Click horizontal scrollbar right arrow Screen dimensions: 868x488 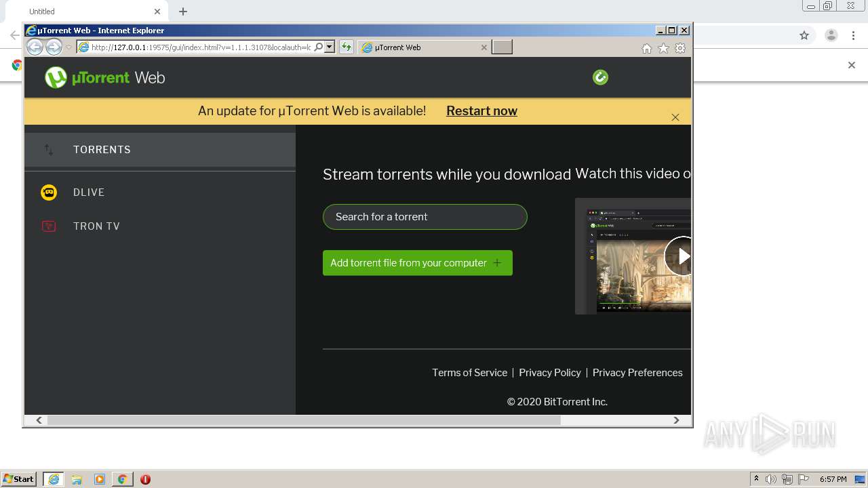(676, 420)
